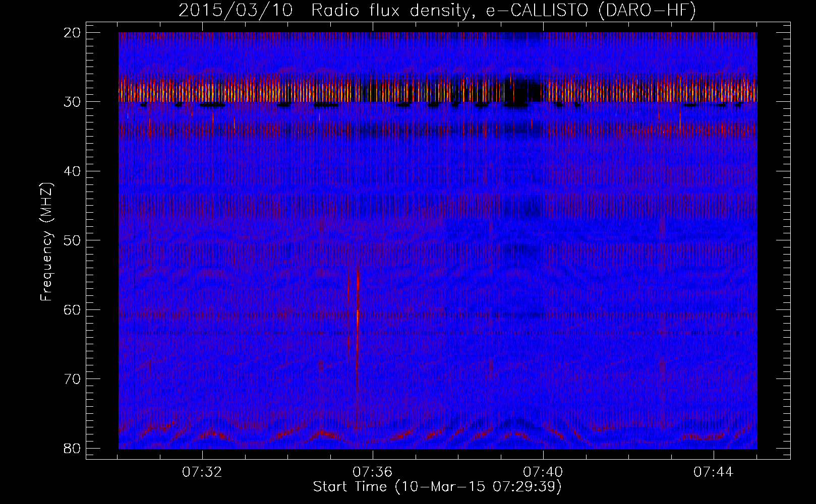816x504 pixels.
Task: Click the 07:40 time tick label
Action: (x=543, y=472)
